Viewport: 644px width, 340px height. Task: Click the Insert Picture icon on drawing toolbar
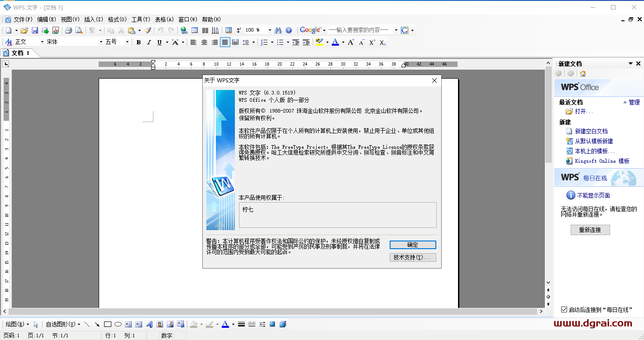170,324
